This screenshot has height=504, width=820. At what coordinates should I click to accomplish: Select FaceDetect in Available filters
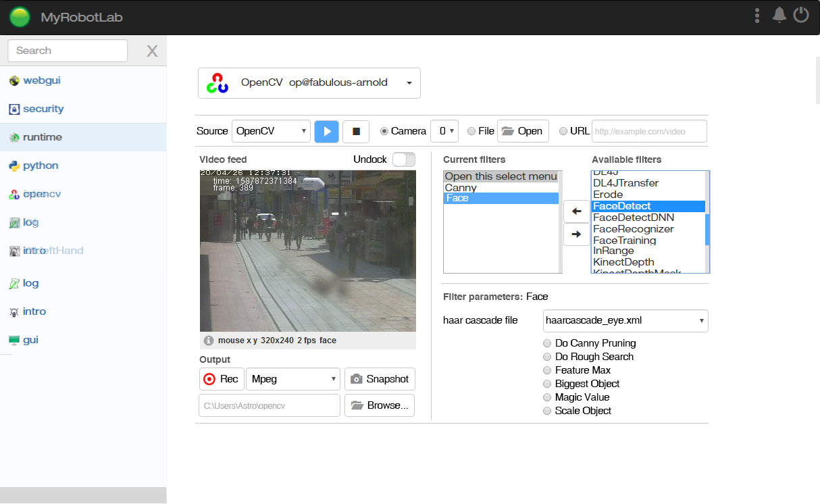[648, 206]
